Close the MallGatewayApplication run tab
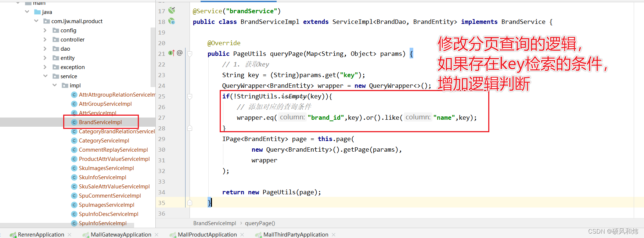644x238 pixels. (156, 235)
